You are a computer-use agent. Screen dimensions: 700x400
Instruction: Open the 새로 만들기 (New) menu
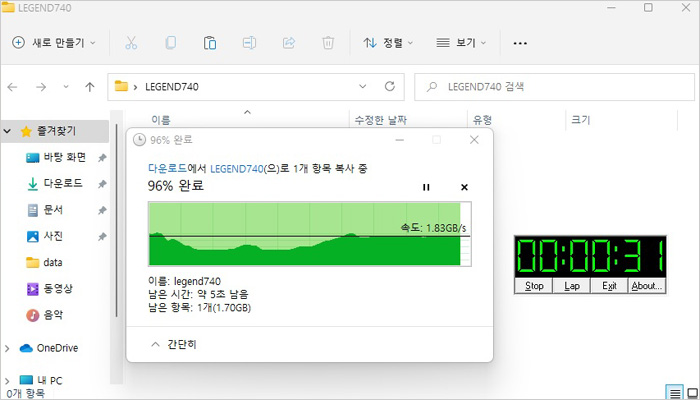(x=54, y=43)
